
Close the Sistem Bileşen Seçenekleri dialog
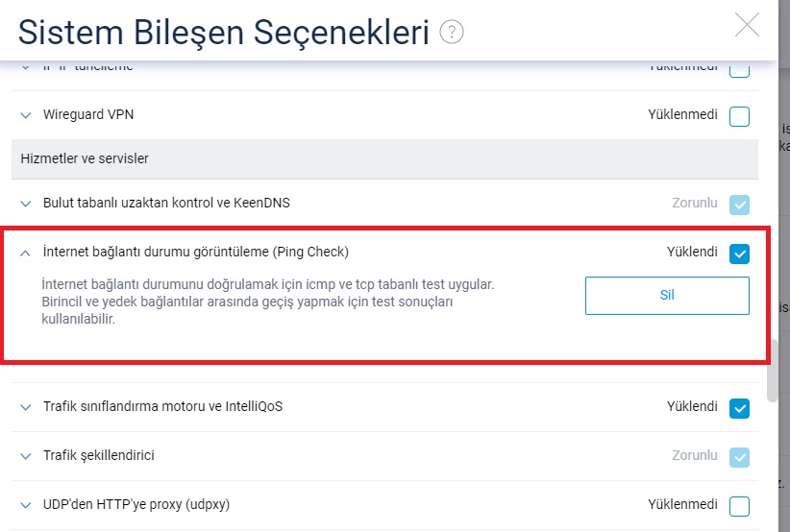pos(747,25)
